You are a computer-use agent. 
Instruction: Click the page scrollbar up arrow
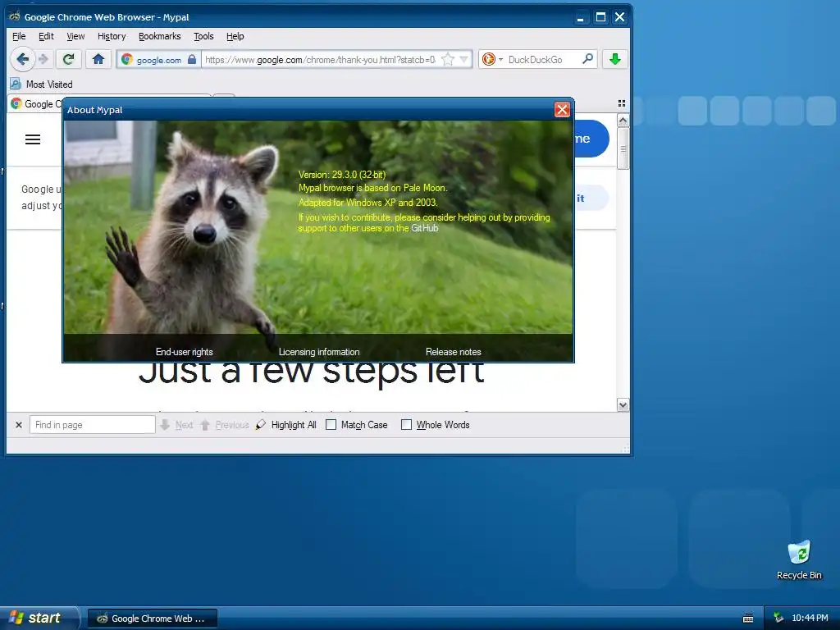(623, 121)
